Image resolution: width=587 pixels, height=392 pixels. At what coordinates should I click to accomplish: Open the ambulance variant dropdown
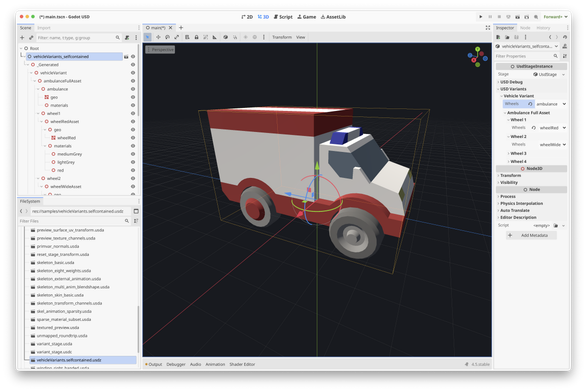(x=551, y=104)
